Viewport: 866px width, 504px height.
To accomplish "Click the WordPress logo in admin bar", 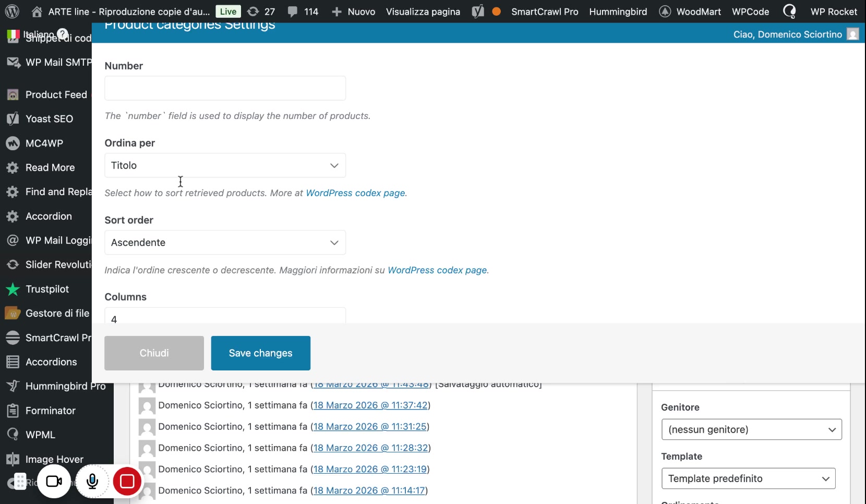I will tap(12, 11).
